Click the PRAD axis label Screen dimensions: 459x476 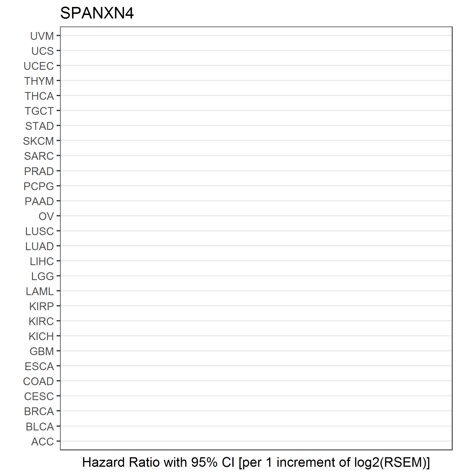(x=39, y=171)
